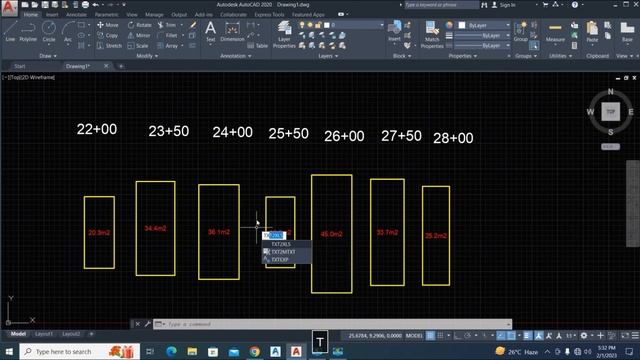Toggle drawing grid display in status bar
This screenshot has width=640, height=360.
click(x=430, y=336)
